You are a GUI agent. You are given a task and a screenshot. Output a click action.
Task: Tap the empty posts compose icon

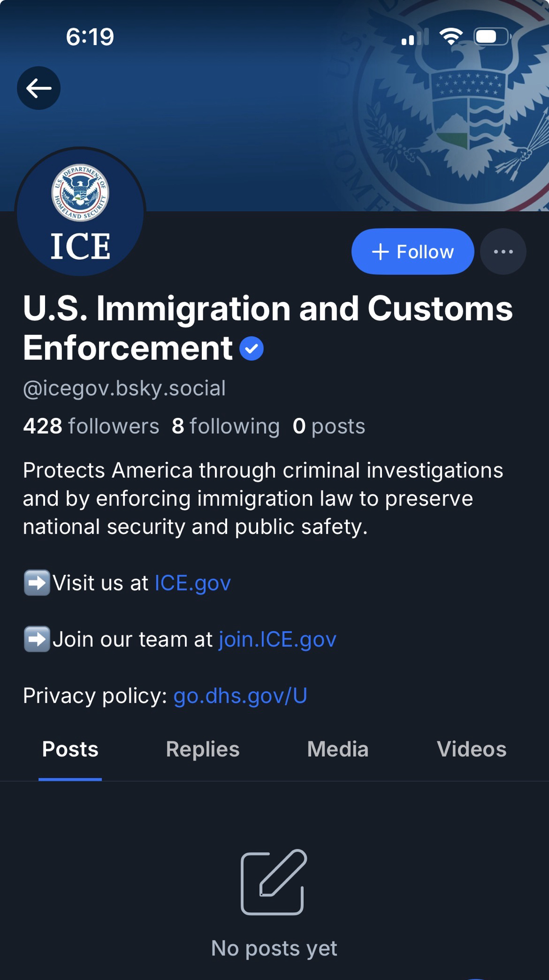[274, 882]
